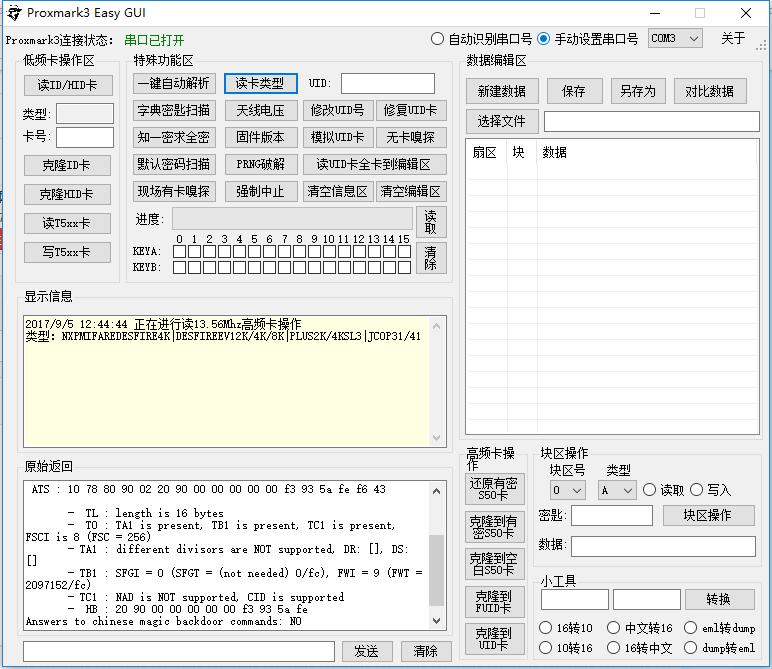Click the 克隆ID卡 button
Viewport: 772px width, 669px height.
coord(67,165)
